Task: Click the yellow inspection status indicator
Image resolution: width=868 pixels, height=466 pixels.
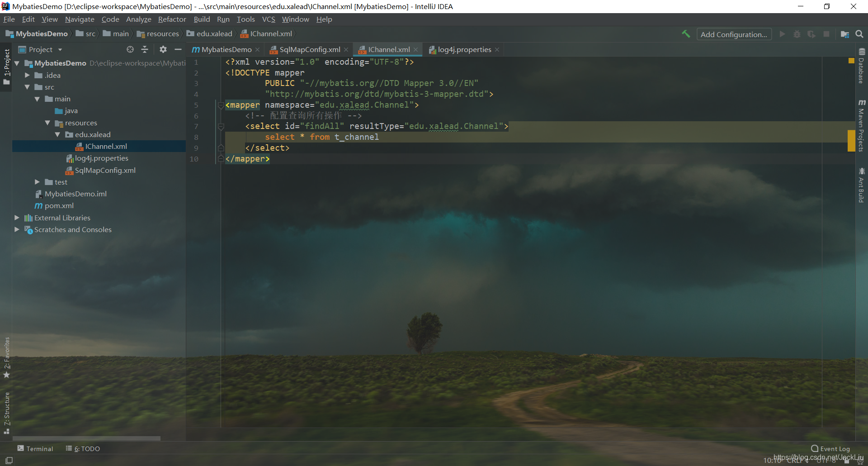Action: [851, 61]
